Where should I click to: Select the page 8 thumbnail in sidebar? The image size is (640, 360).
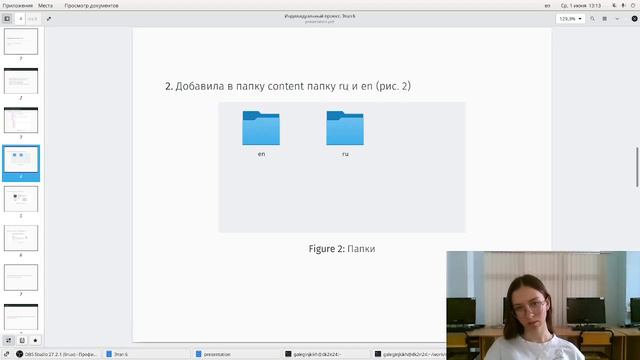tap(21, 317)
